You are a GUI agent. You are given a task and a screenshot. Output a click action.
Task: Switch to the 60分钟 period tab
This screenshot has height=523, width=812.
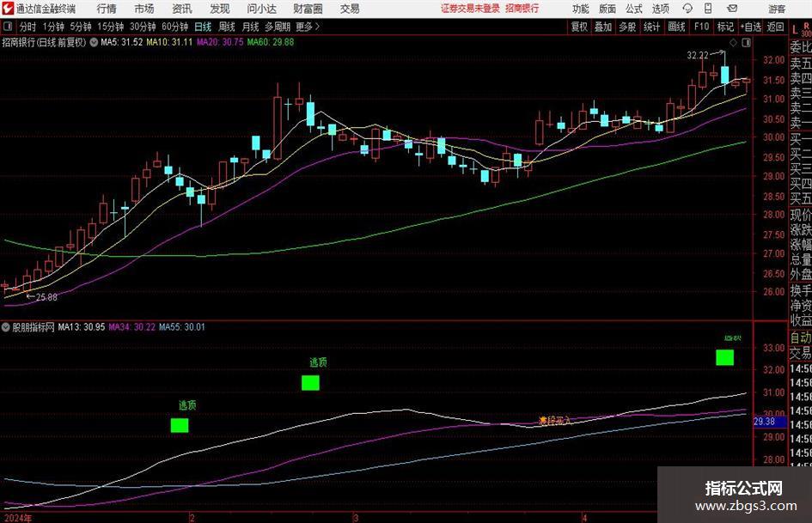pos(175,27)
